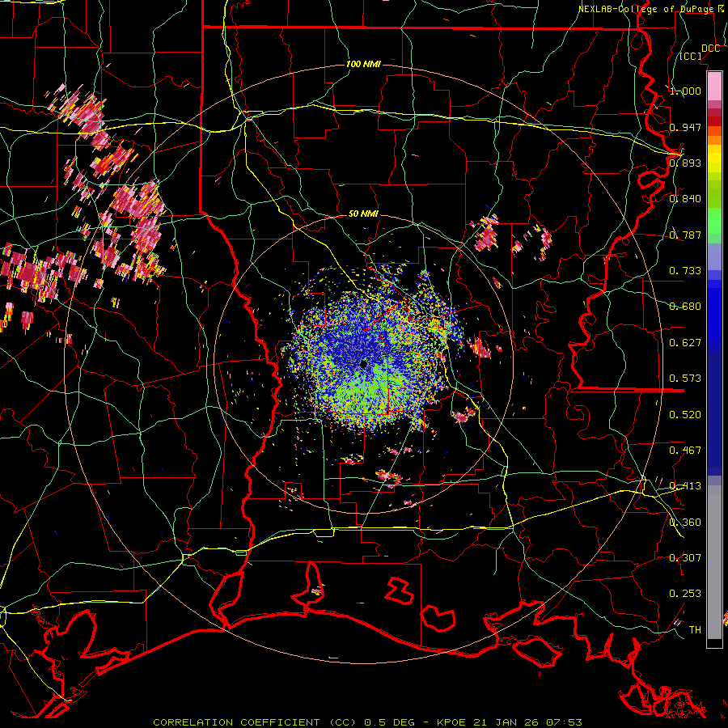Click the 0.893 color scale value
728x728 pixels.
point(685,163)
